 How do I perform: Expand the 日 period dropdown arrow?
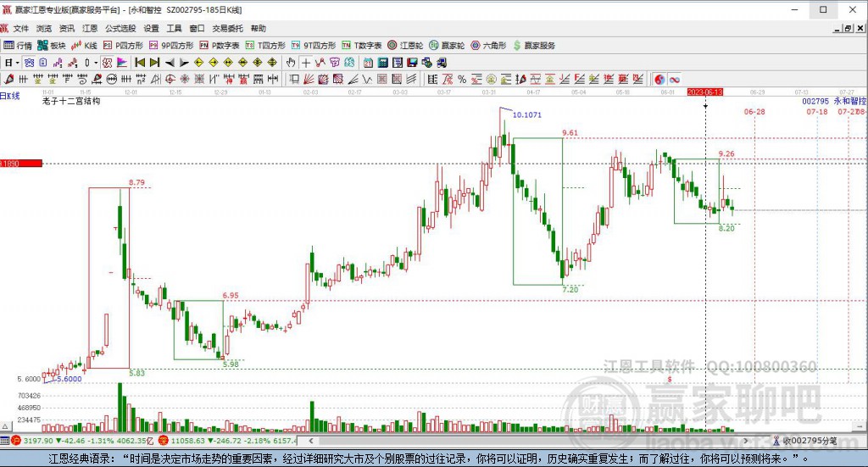(18, 63)
